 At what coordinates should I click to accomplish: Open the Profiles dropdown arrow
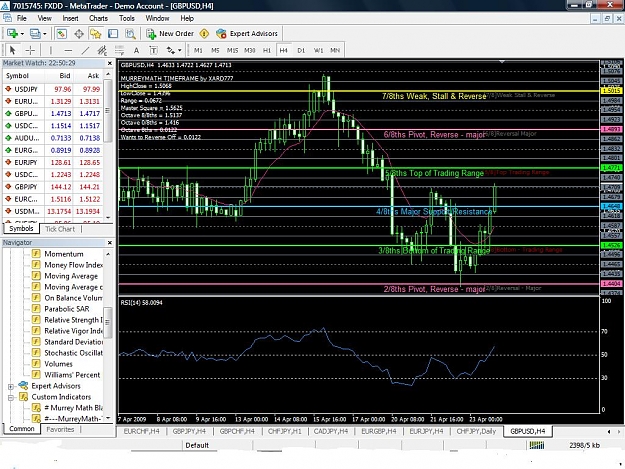[x=45, y=34]
